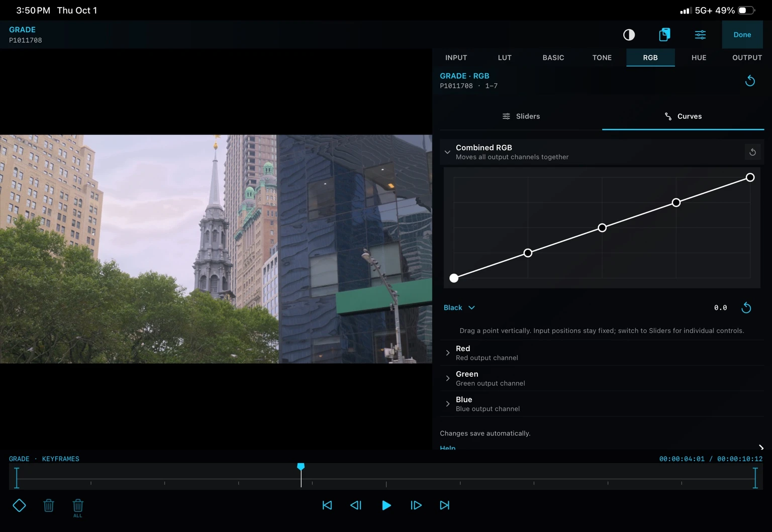Screen dimensions: 772x532
Task: Expand the Red output channel
Action: pos(602,353)
